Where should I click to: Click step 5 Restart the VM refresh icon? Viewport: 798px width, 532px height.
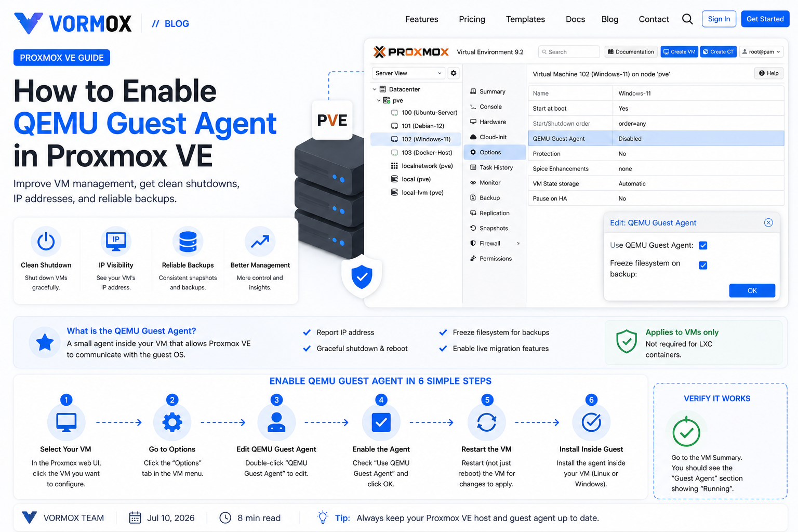(x=487, y=422)
